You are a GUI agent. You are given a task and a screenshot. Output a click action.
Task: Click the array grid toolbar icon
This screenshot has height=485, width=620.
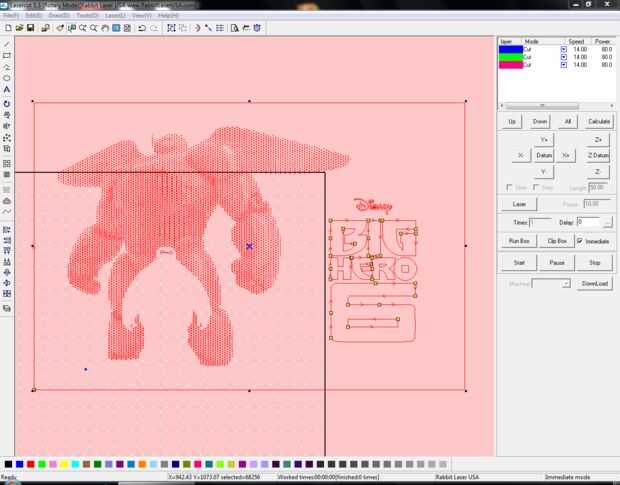220,28
